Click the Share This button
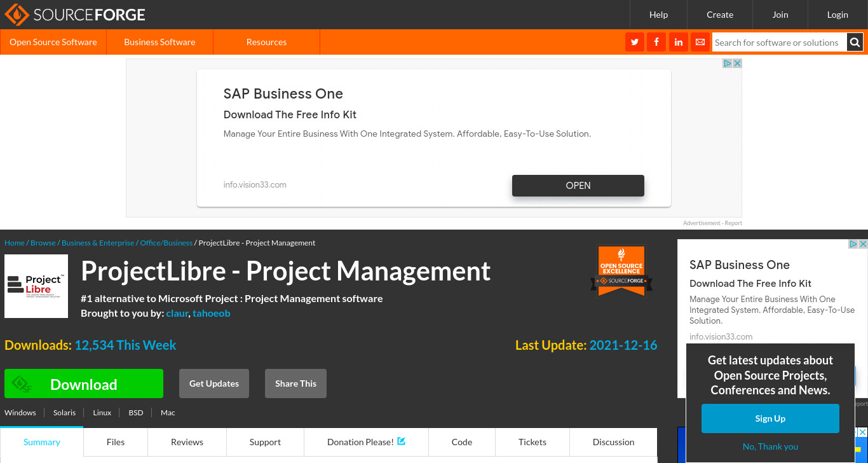868x463 pixels. pos(295,384)
